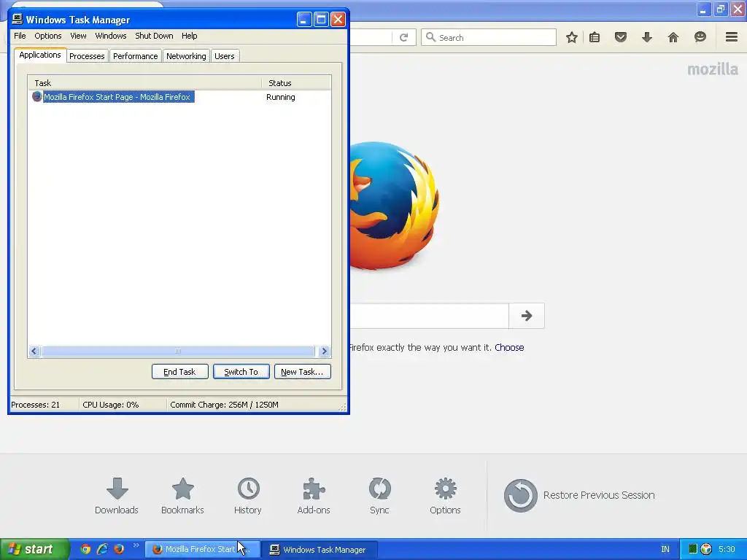This screenshot has height=560, width=747.
Task: Expand quick launch overflow chevron
Action: point(136,545)
